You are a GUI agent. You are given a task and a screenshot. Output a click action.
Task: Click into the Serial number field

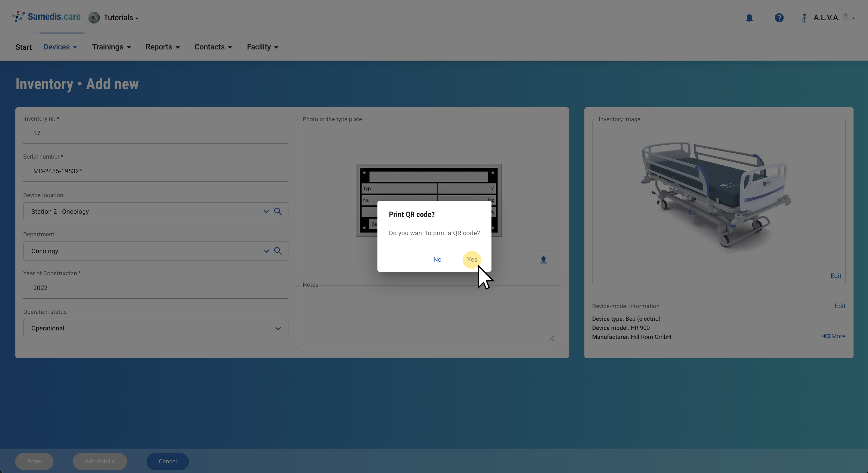[155, 171]
